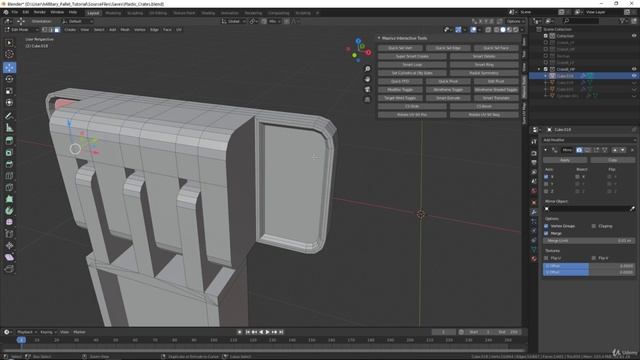Activate the Rotate tool in toolbar
The width and height of the screenshot is (640, 360).
pos(9,79)
